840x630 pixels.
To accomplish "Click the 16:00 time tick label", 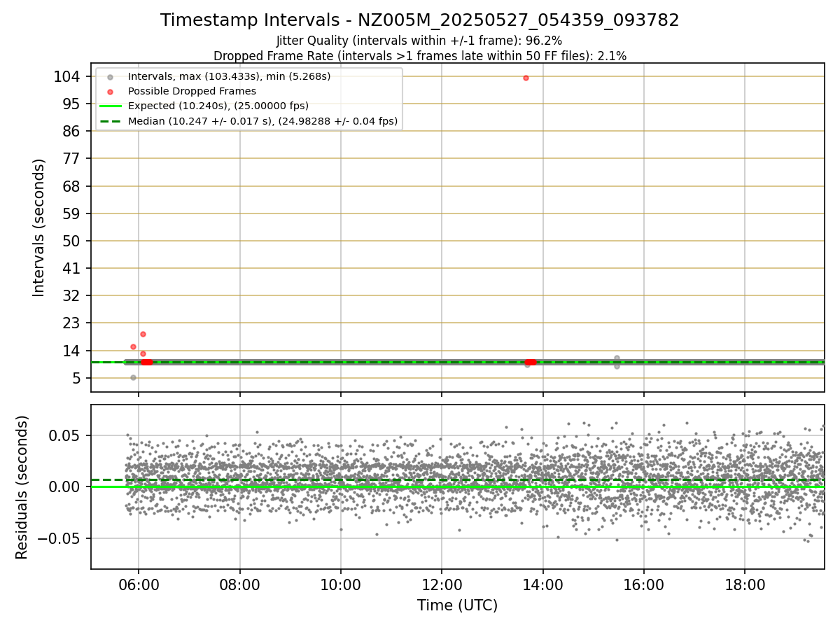I will pyautogui.click(x=643, y=584).
